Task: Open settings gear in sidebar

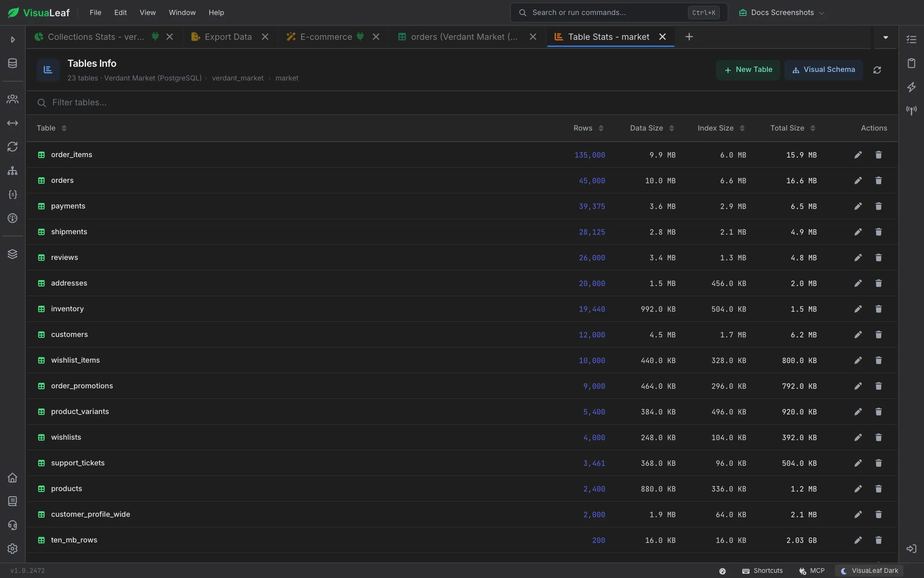Action: click(12, 548)
